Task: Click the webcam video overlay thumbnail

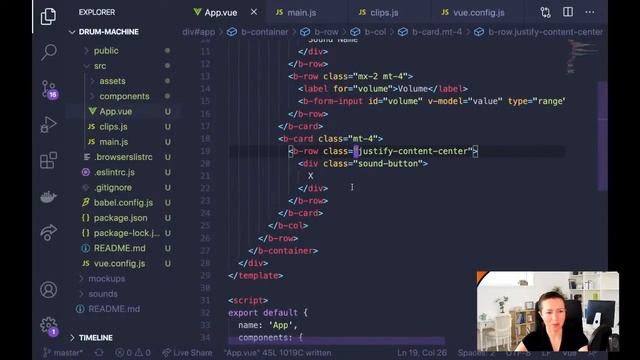Action: click(x=548, y=311)
